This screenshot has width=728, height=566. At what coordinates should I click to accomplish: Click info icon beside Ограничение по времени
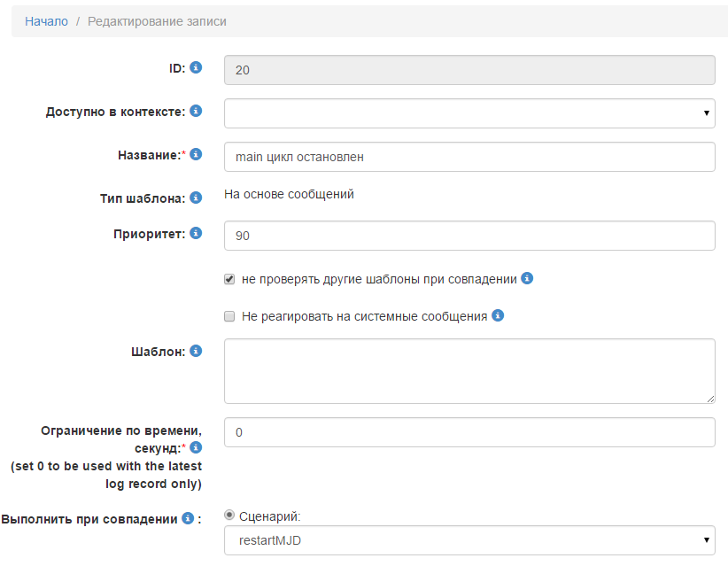pos(196,447)
